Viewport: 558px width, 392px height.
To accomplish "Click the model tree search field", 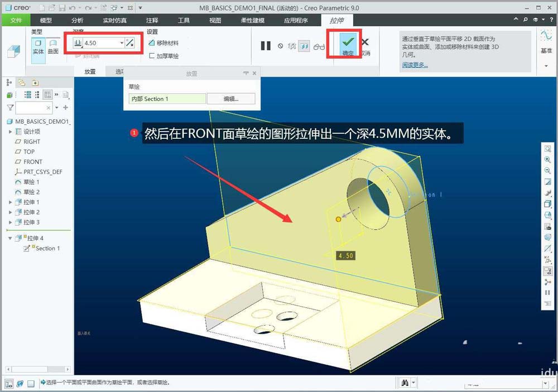I will tap(34, 108).
